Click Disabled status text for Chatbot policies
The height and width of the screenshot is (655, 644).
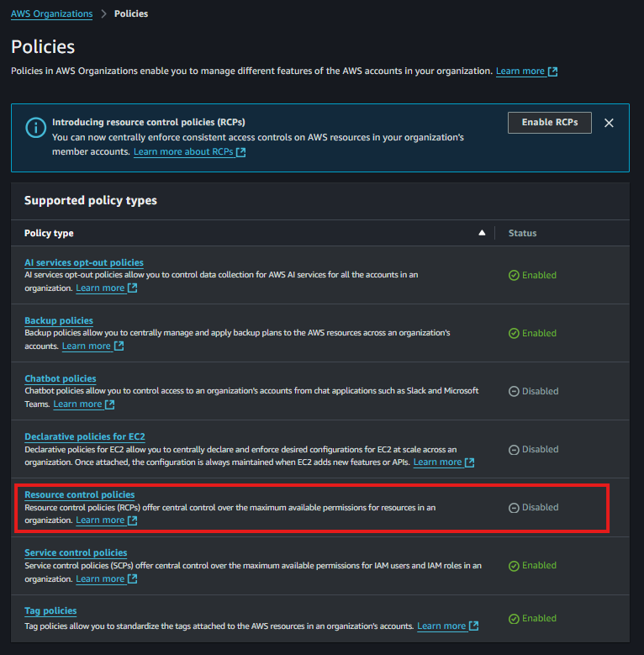pyautogui.click(x=540, y=391)
